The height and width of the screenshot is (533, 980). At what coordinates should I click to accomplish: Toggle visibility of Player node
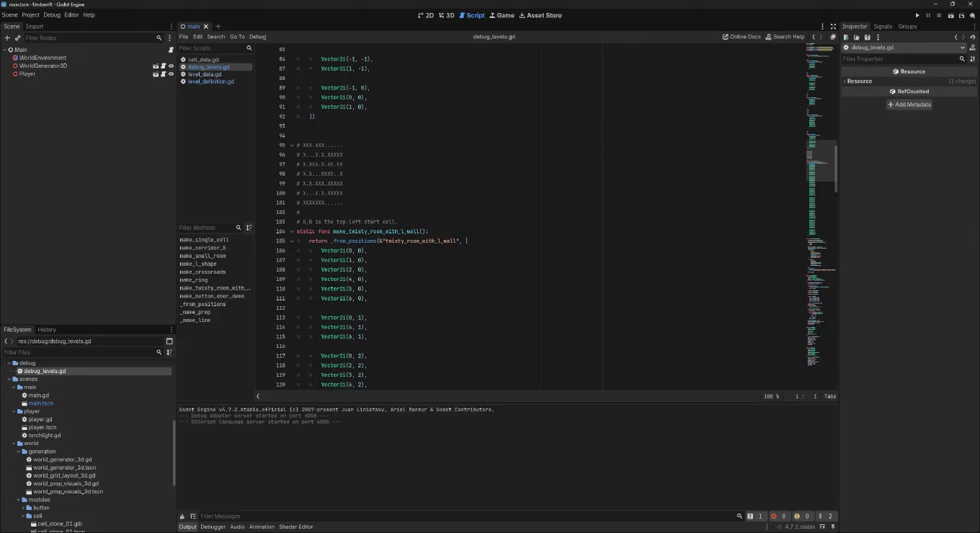(x=171, y=74)
